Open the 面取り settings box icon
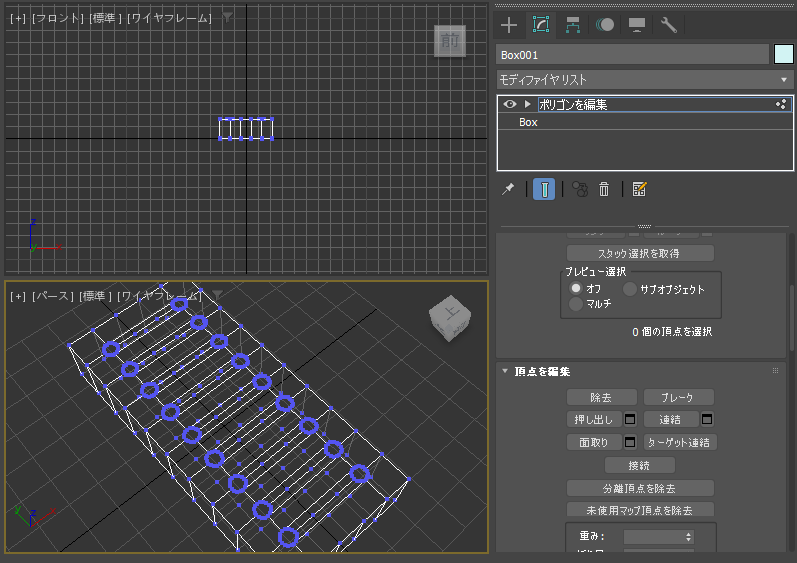This screenshot has width=797, height=563. click(x=630, y=443)
